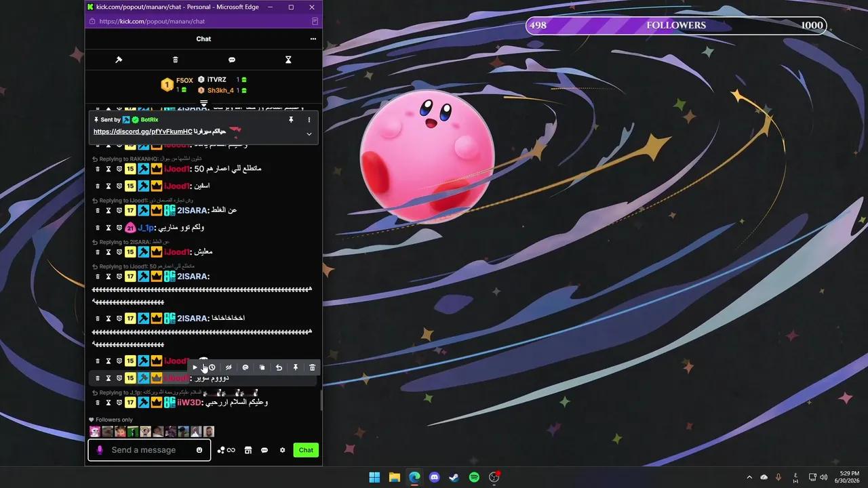
Task: Open the shop icon beside message box
Action: coord(248,450)
